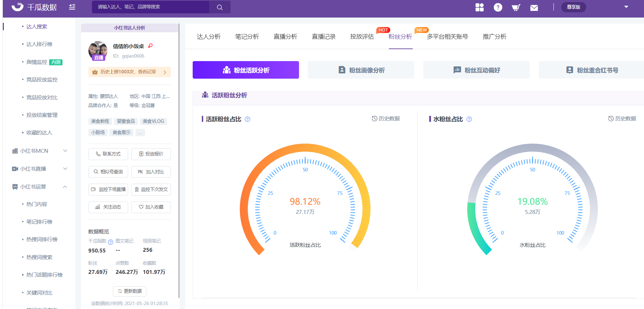Switch to the 笔记分析 tab
This screenshot has width=644, height=309.
(247, 37)
